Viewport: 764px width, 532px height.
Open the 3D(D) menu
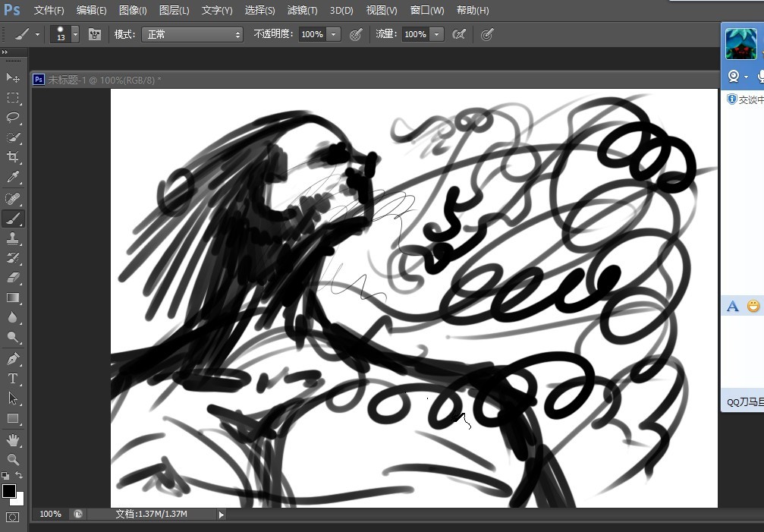pos(341,10)
